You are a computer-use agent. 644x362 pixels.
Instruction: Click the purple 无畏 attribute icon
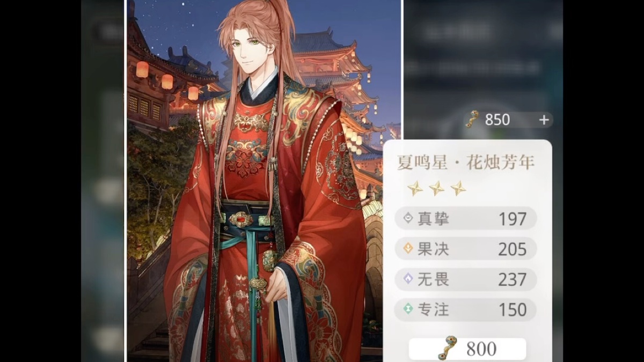(407, 279)
